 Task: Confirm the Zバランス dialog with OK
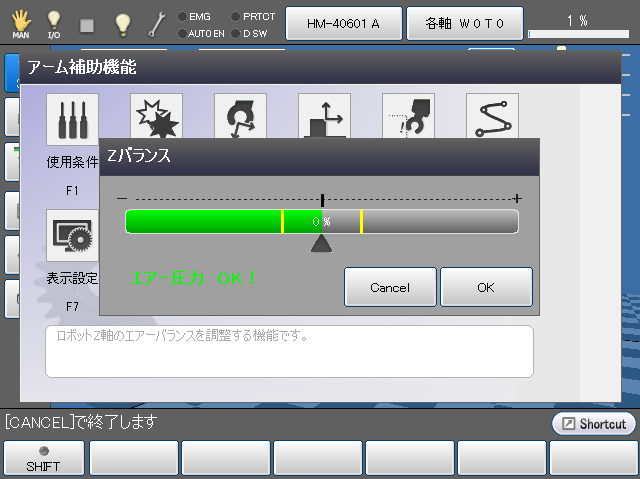point(486,287)
